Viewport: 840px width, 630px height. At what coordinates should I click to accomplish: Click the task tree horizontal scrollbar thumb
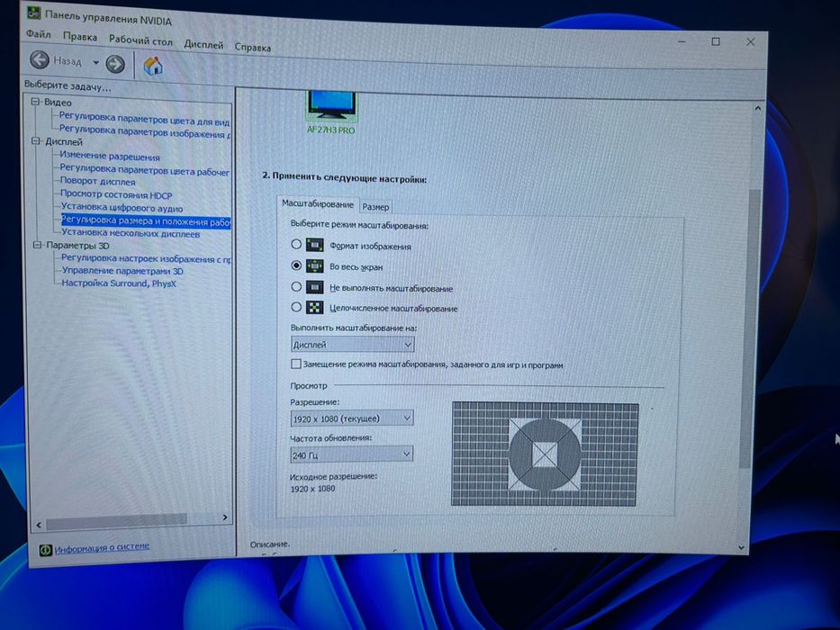click(116, 520)
